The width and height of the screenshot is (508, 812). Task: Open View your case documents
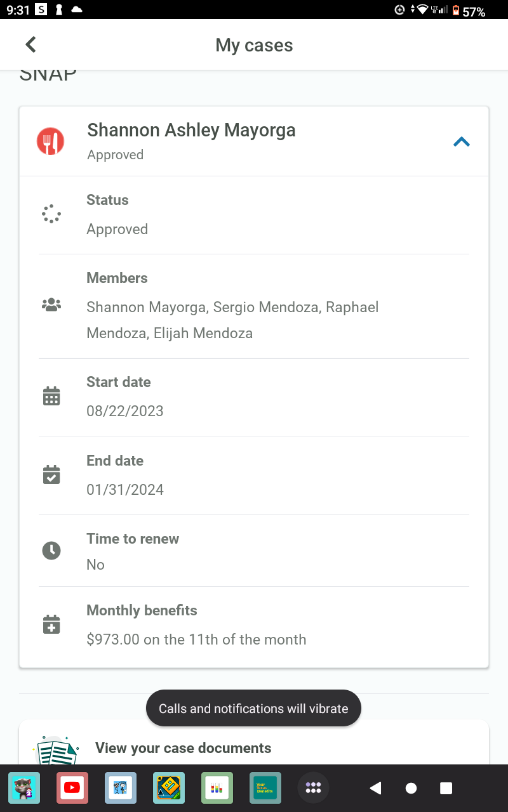pyautogui.click(x=183, y=748)
